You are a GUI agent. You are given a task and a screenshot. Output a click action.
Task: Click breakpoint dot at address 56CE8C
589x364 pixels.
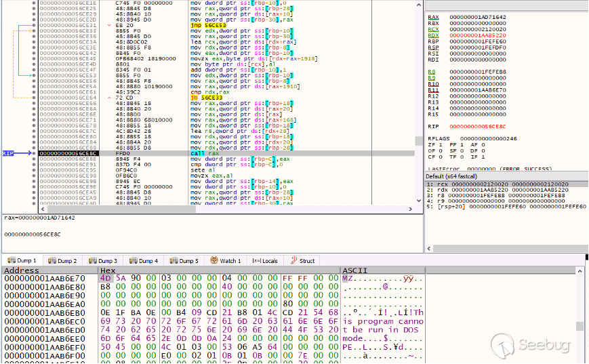coord(34,153)
